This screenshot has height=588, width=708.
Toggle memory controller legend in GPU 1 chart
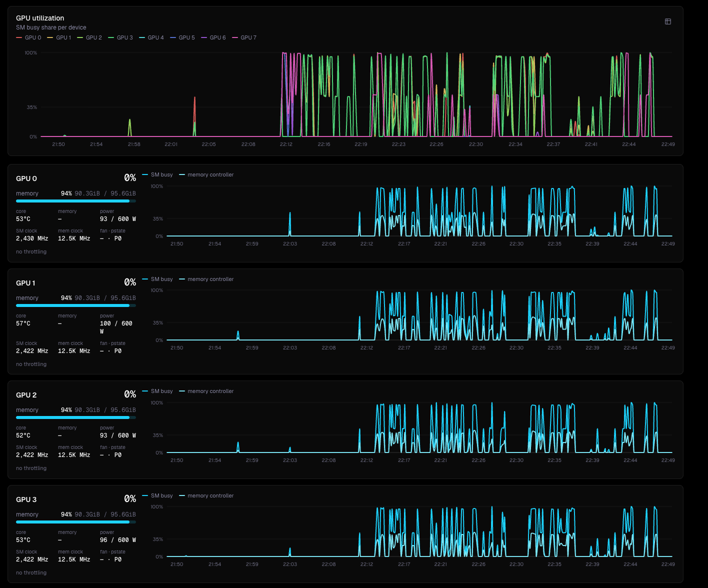[x=206, y=279]
